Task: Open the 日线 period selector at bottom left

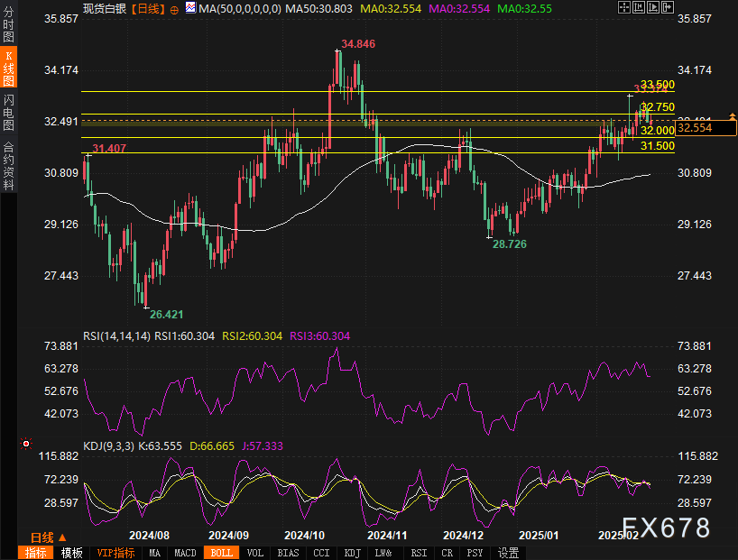Action: (48, 537)
